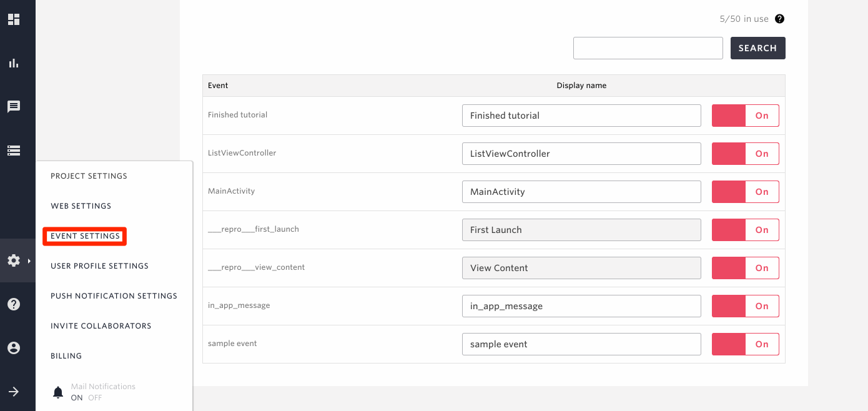Click the mail notifications bell icon
The width and height of the screenshot is (868, 411).
[x=58, y=392]
